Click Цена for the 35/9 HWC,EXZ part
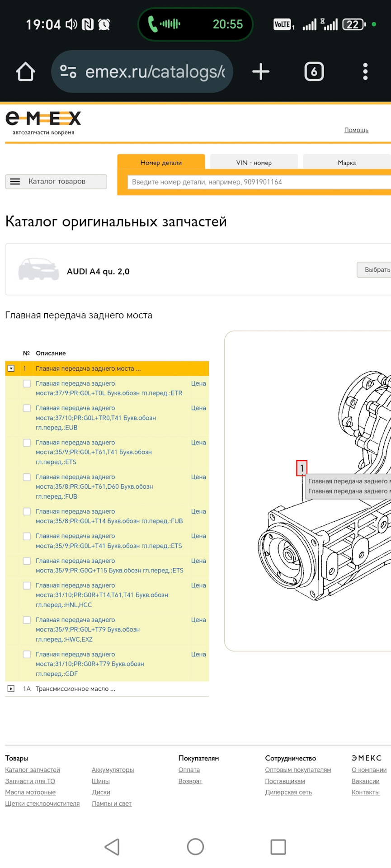 point(198,620)
